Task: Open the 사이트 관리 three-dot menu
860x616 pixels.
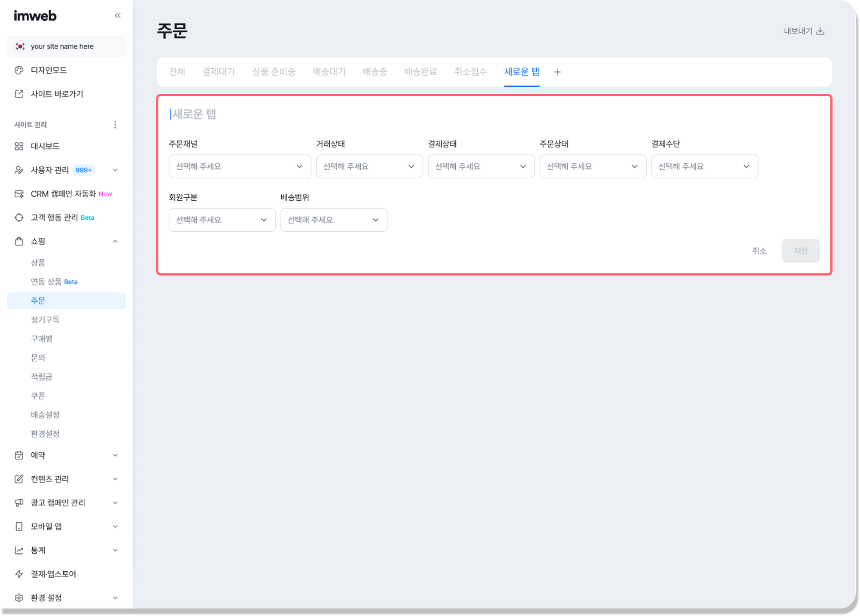Action: pos(115,125)
